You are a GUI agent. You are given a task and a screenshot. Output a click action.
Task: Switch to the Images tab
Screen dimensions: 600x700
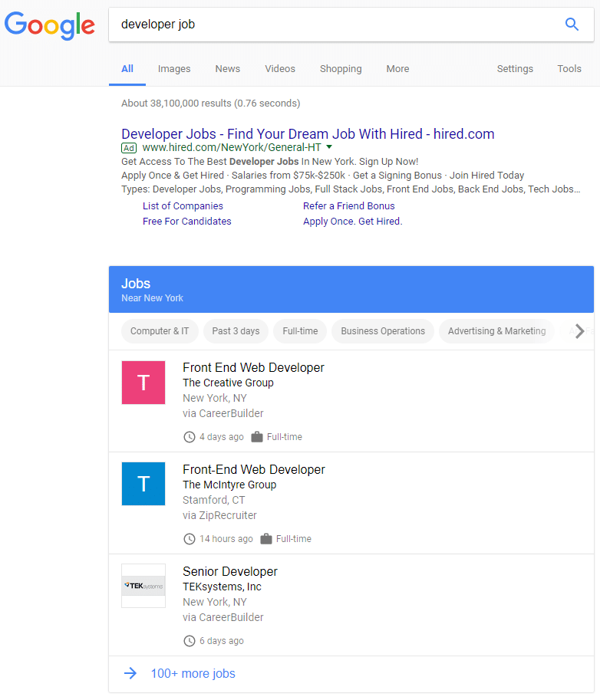pos(174,69)
